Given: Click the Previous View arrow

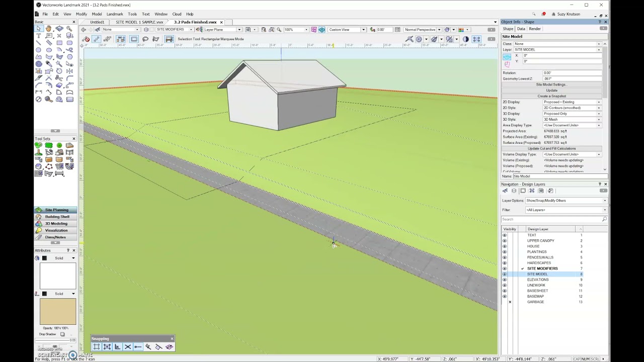Looking at the screenshot, I should (83, 29).
